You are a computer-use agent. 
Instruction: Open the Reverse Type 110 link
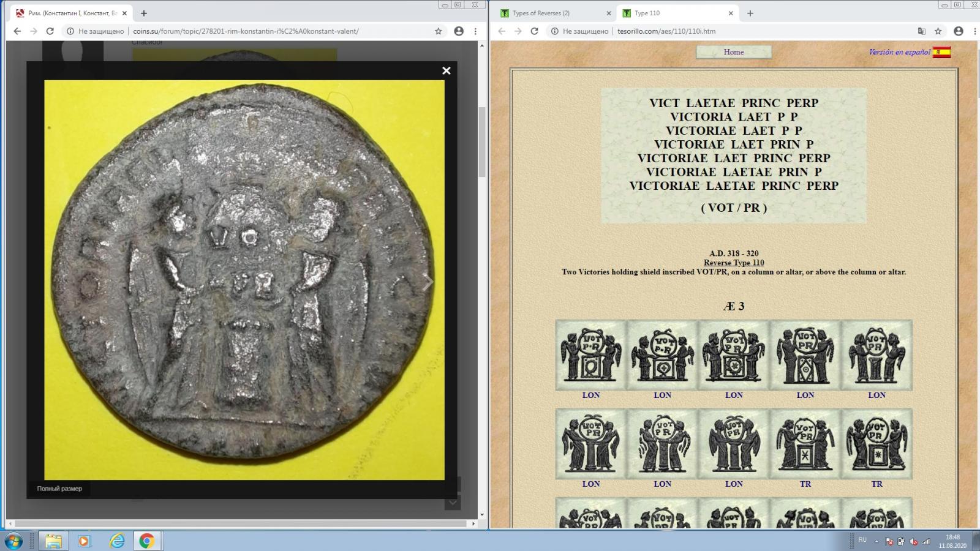[733, 263]
